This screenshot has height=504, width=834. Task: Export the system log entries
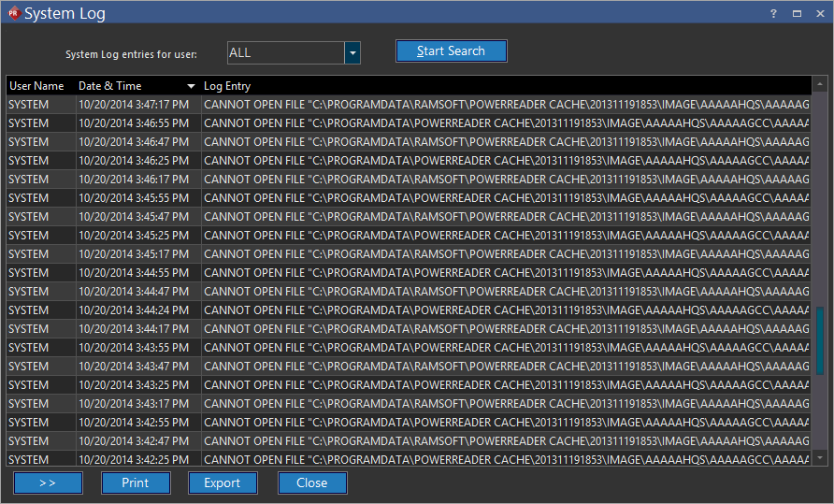click(223, 482)
